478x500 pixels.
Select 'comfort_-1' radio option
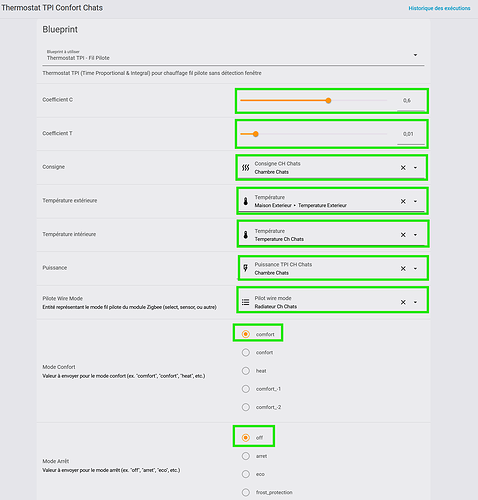point(246,389)
